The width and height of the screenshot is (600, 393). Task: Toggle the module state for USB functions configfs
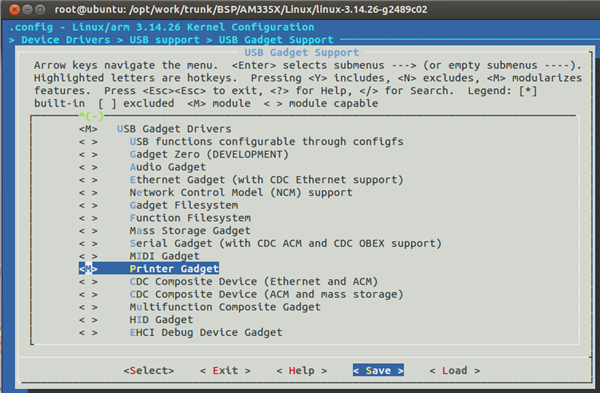pos(88,142)
